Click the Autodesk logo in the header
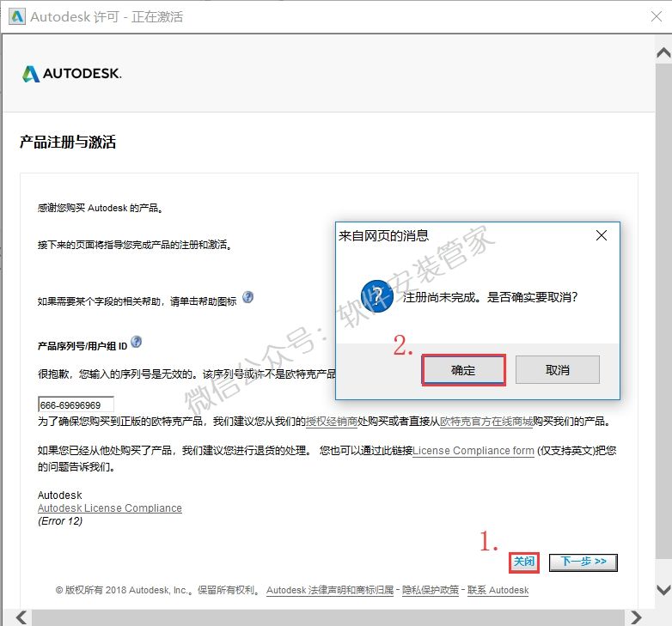 click(x=71, y=74)
